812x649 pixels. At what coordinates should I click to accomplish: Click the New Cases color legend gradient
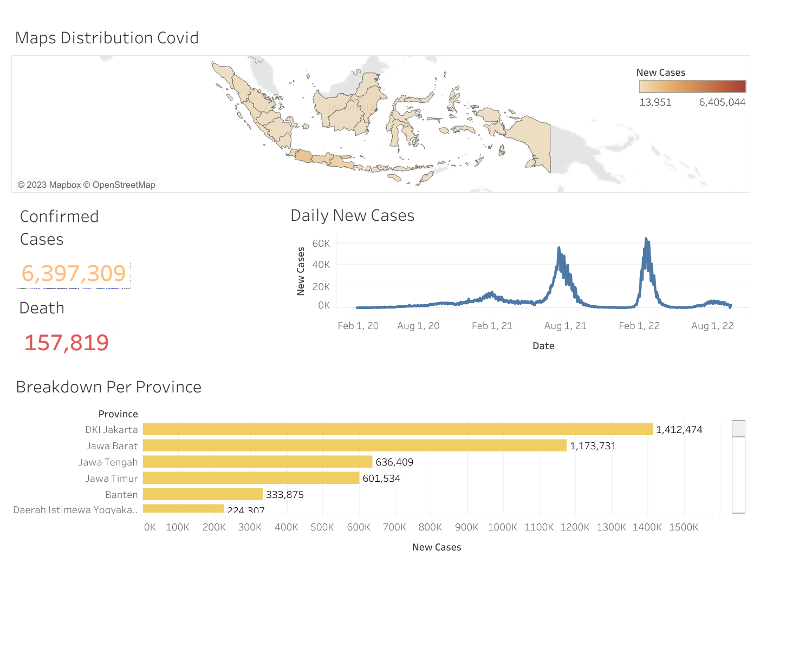pos(692,87)
